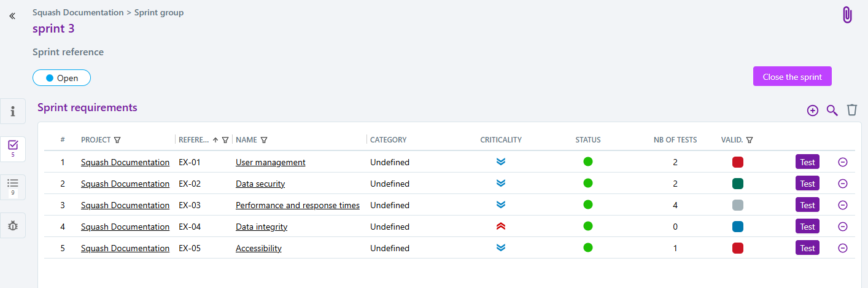Remove EX-01 User management with minus icon
868x288 pixels.
coord(843,162)
